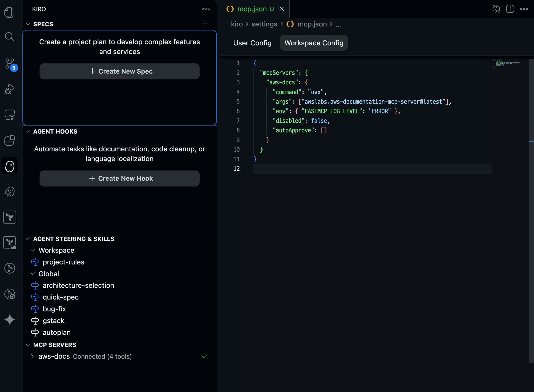Open quick-spec steering file
This screenshot has width=534, height=392.
tap(61, 297)
